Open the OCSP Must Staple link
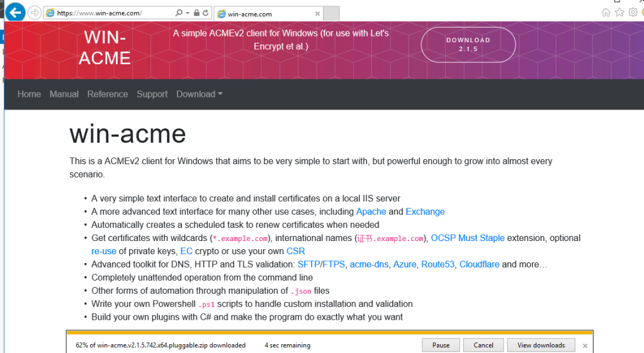 coord(467,238)
